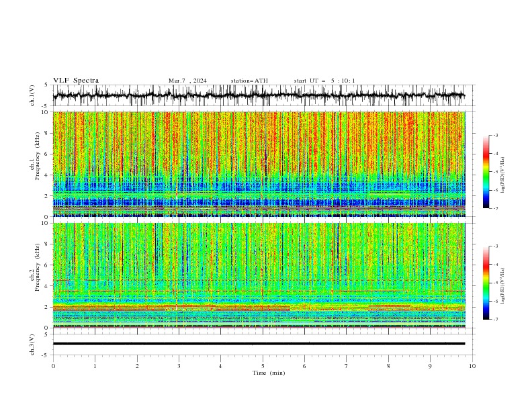
Task: Click the "2" kHz tick of ch.2 spectrogram
Action: click(48, 307)
